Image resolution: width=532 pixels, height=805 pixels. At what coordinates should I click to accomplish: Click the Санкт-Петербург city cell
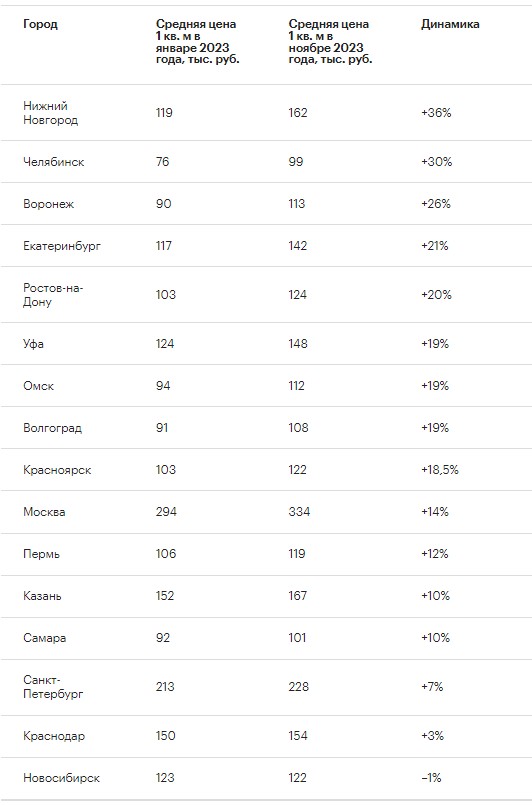53,687
